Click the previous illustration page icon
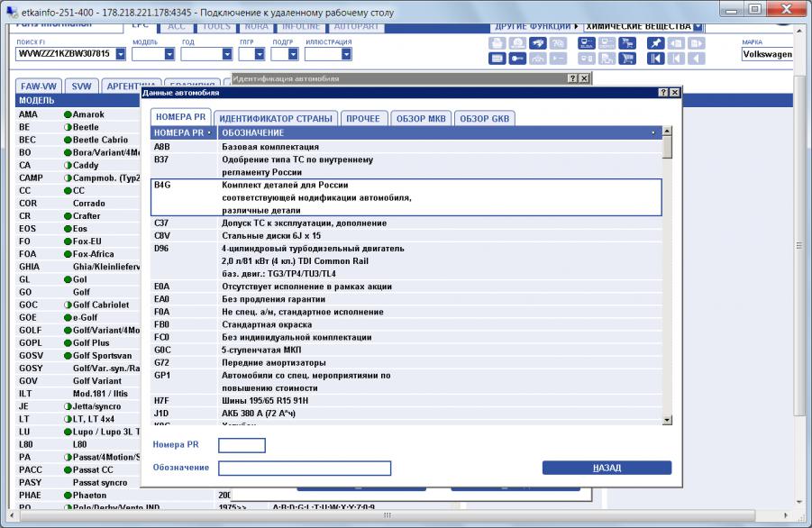812x528 pixels. pyautogui.click(x=676, y=43)
